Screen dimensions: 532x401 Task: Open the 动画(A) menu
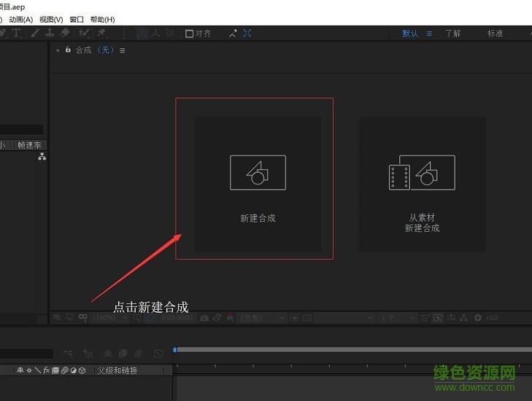pyautogui.click(x=21, y=20)
